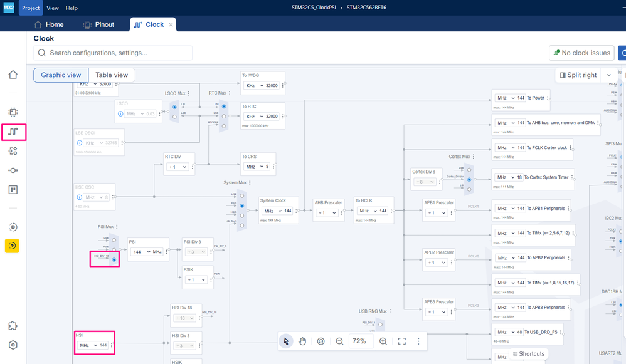Open the APB3 Prescaler dropdown
626x364 pixels.
click(x=437, y=312)
